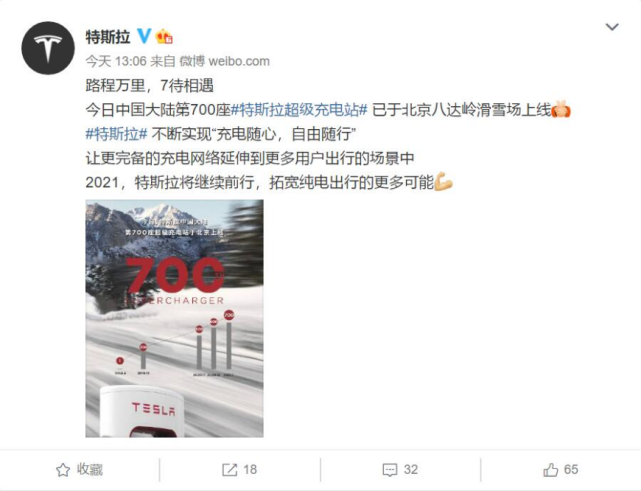Image resolution: width=641 pixels, height=491 pixels.
Task: Open the #特斯拉# hashtag link
Action: 117,134
